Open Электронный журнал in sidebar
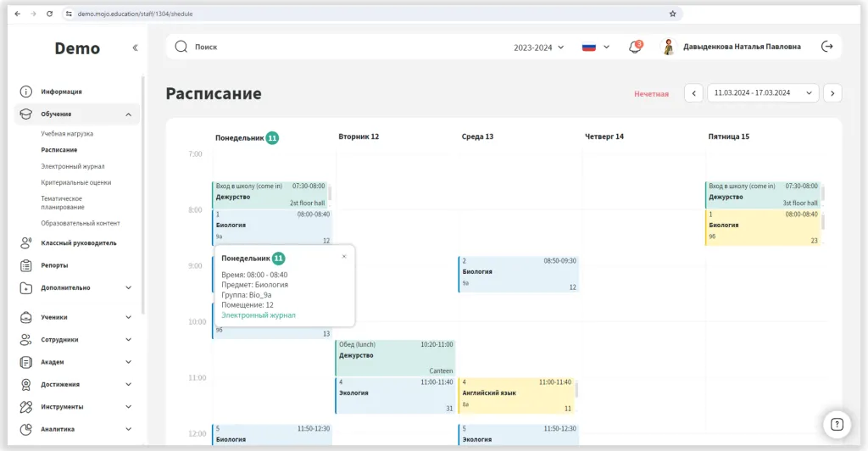 73,166
